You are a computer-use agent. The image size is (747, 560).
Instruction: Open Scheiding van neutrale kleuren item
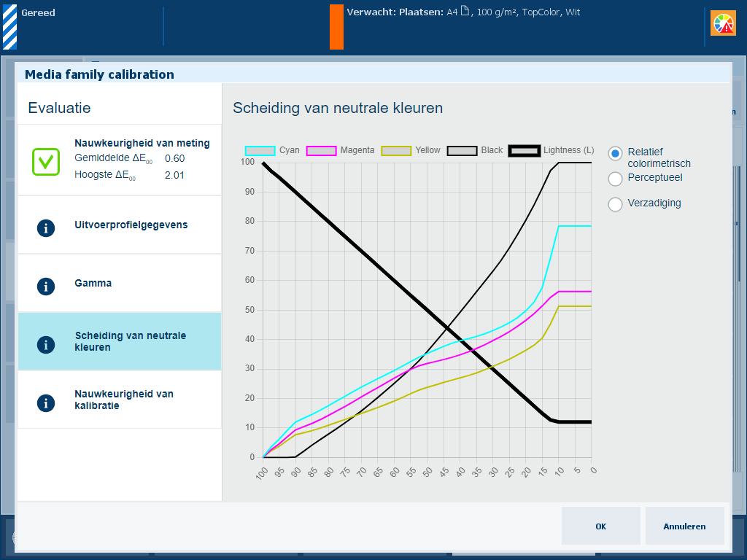pos(120,341)
